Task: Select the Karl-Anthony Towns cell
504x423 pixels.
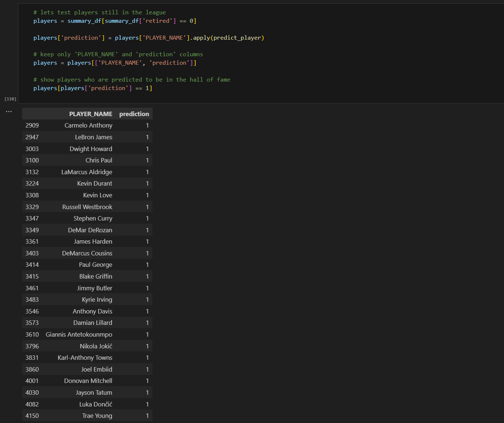Action: (x=85, y=358)
